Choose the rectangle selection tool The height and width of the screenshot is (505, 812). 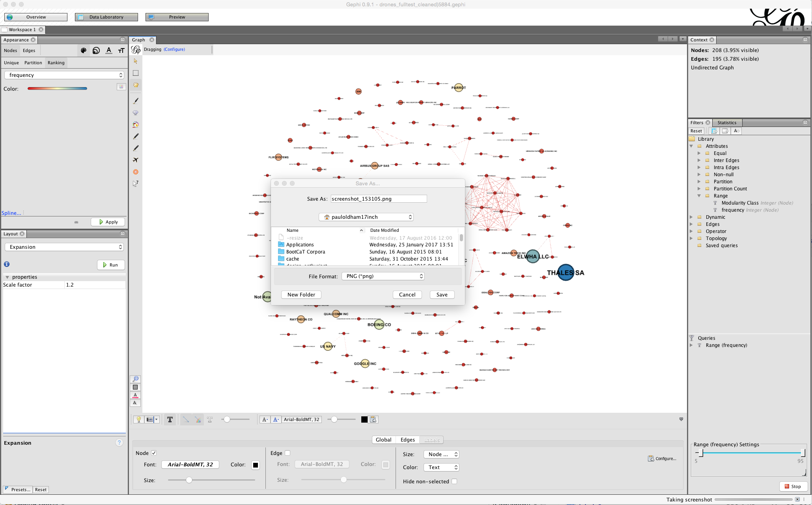pyautogui.click(x=136, y=73)
